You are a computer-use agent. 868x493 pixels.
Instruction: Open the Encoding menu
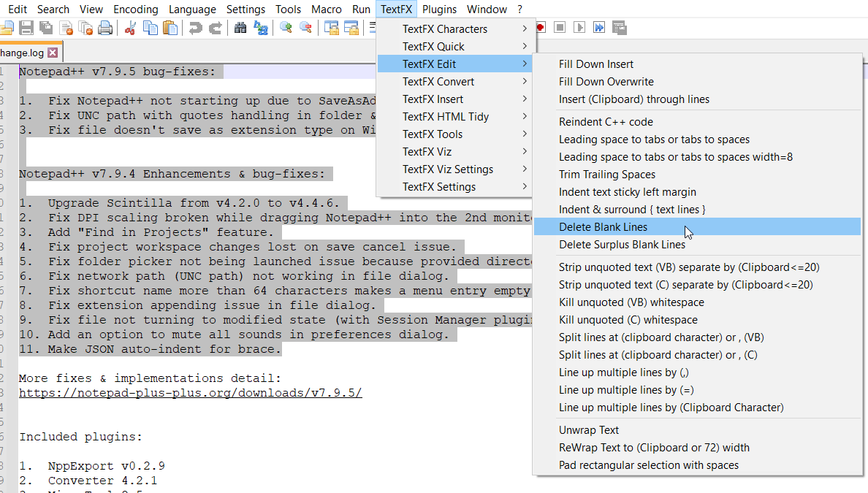pos(136,9)
